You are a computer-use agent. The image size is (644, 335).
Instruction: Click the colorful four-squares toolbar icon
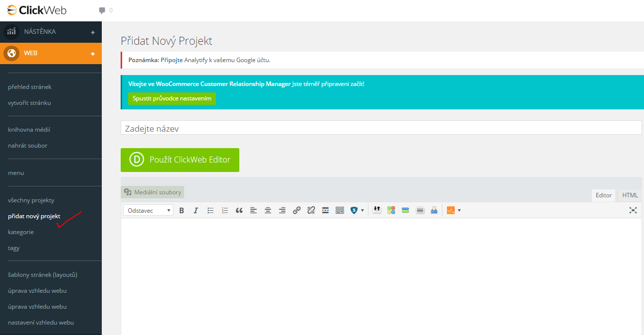point(391,210)
